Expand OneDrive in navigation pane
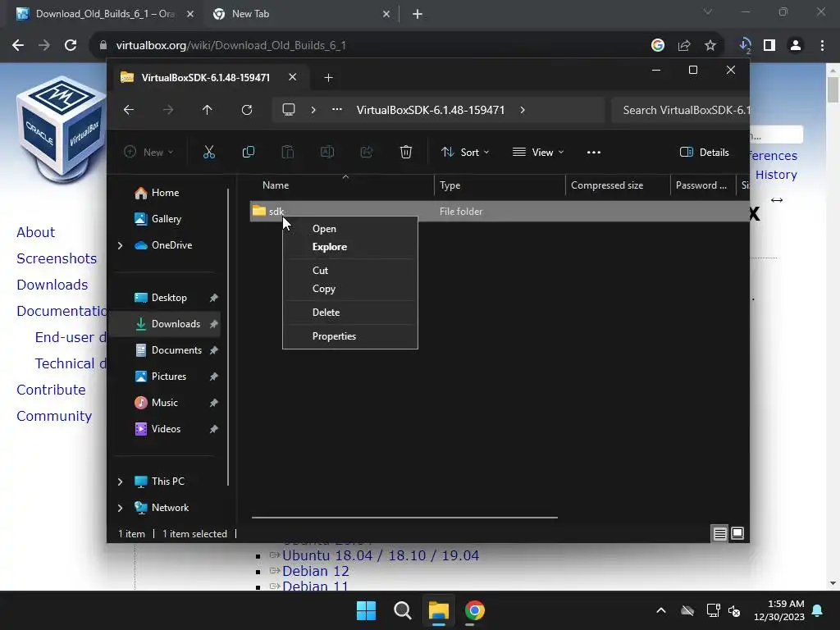The width and height of the screenshot is (840, 630). click(120, 245)
